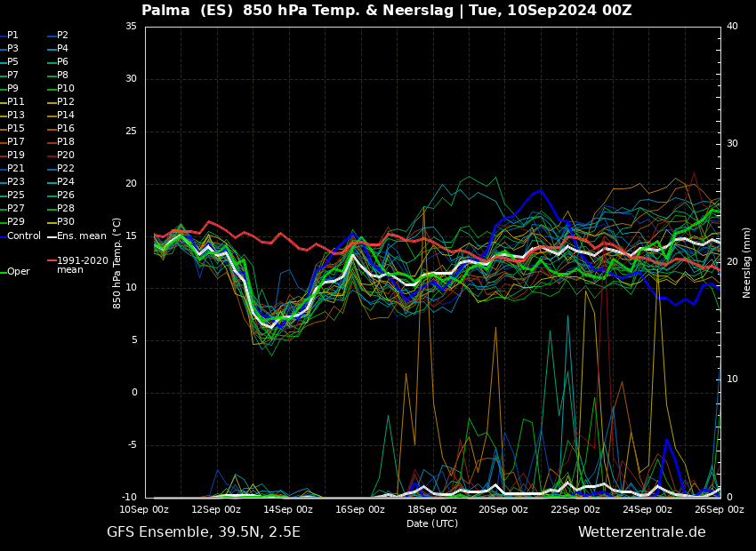Click the red line swatch beside 1991-2020 mean
The height and width of the screenshot is (551, 756).
(51, 261)
